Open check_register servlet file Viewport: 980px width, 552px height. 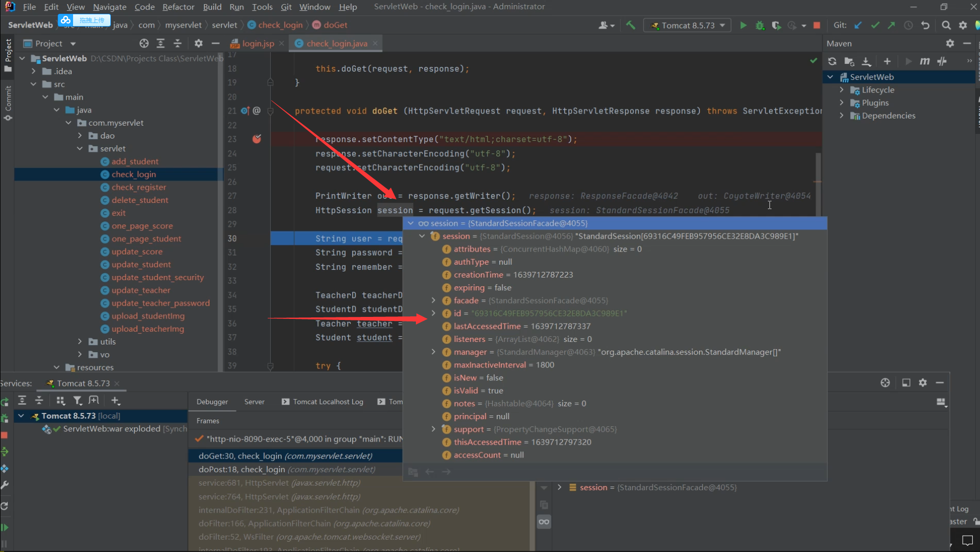138,187
